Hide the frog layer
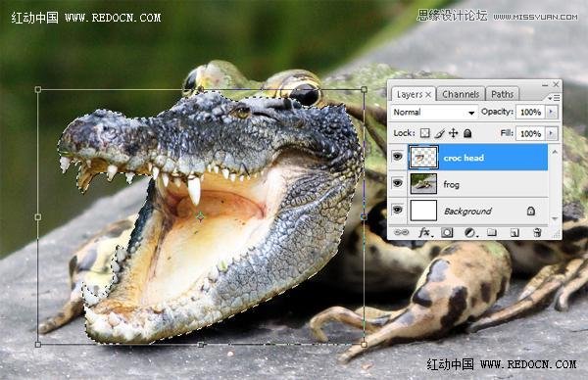588x380 pixels. pyautogui.click(x=398, y=183)
